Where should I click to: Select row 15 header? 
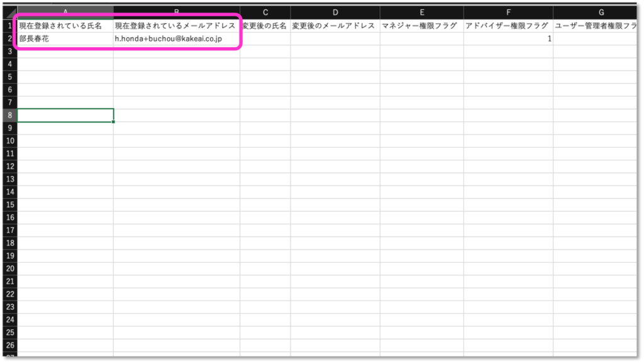point(10,204)
